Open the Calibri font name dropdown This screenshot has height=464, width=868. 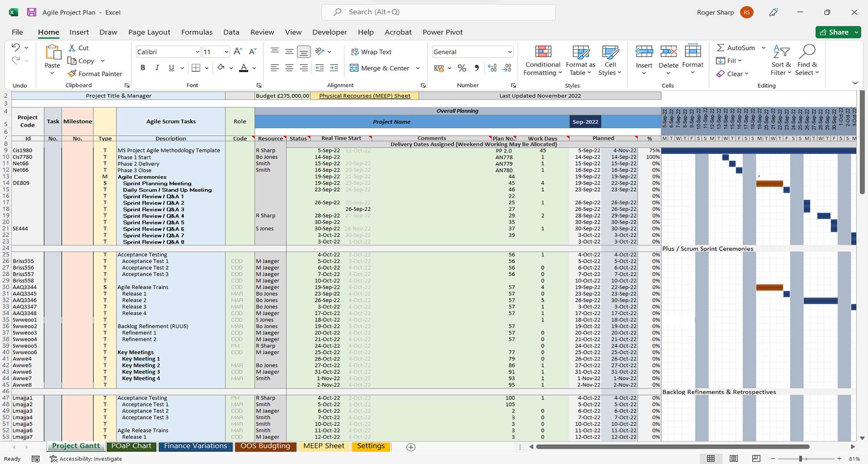197,52
